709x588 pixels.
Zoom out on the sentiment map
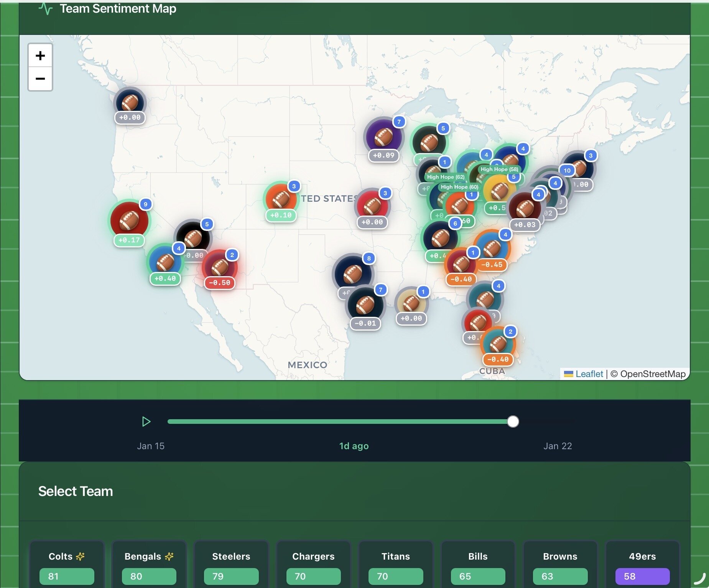click(x=40, y=79)
